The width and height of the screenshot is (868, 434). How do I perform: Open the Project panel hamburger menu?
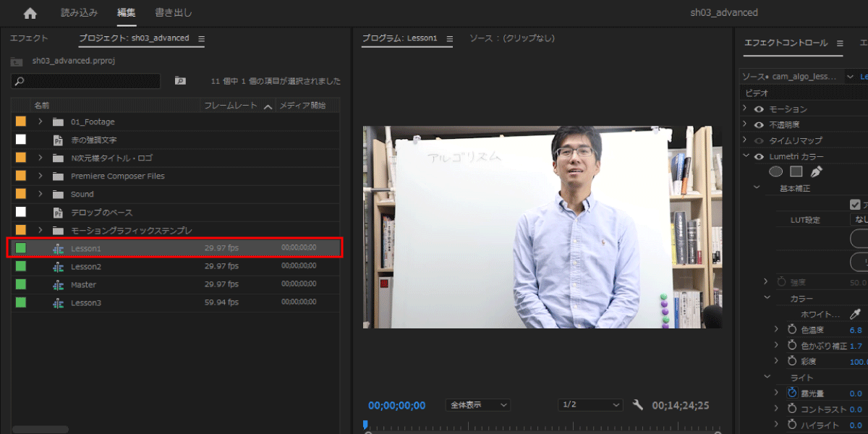pyautogui.click(x=202, y=39)
